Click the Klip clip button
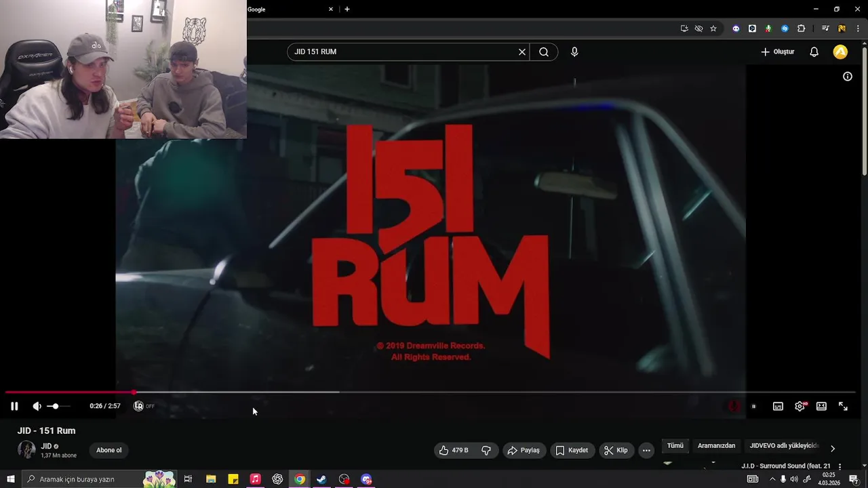 tap(616, 450)
